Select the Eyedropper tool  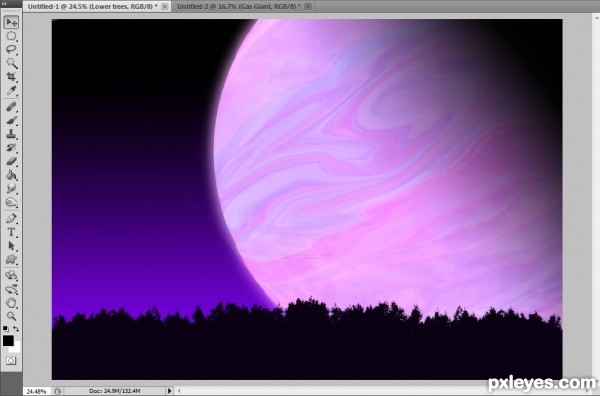pos(11,91)
